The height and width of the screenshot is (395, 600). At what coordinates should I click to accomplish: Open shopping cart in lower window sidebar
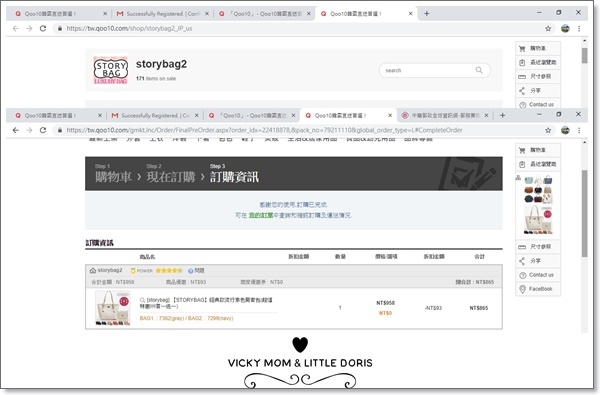tap(538, 150)
